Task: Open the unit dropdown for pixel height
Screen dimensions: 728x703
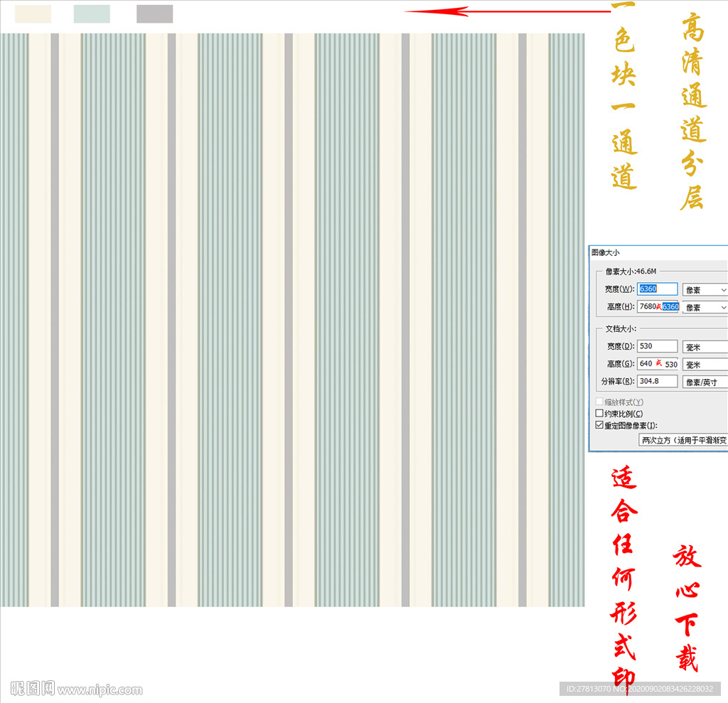Action: click(705, 307)
